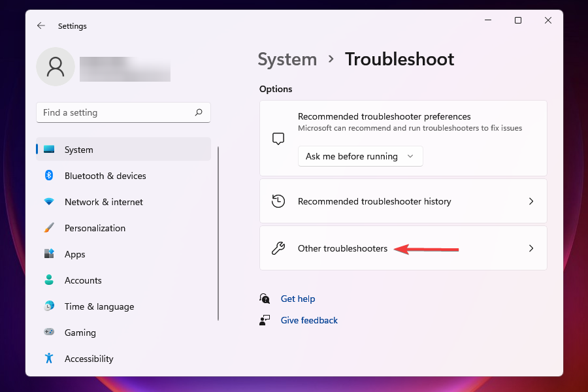Open the 'Ask me before running' dropdown
The image size is (588, 392).
(x=360, y=156)
